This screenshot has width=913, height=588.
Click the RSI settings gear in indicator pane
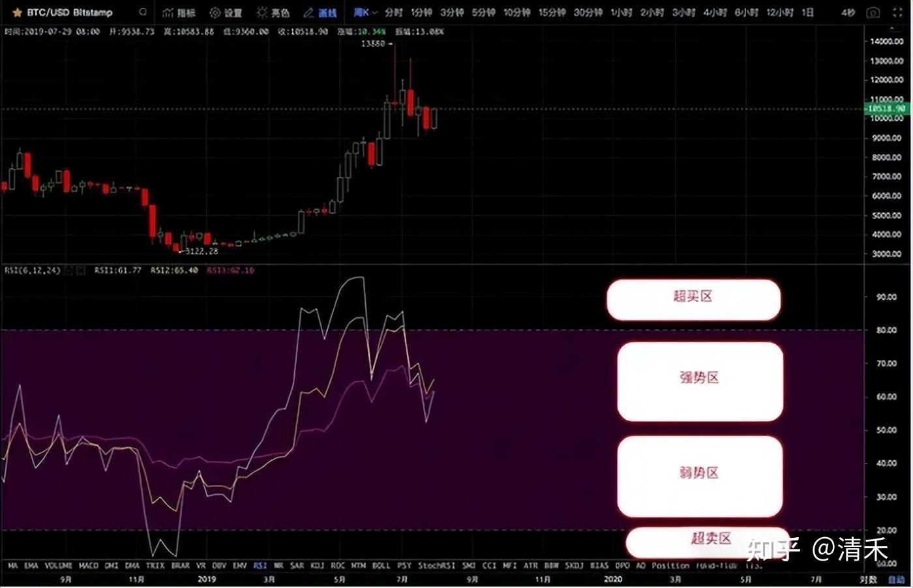click(x=68, y=270)
